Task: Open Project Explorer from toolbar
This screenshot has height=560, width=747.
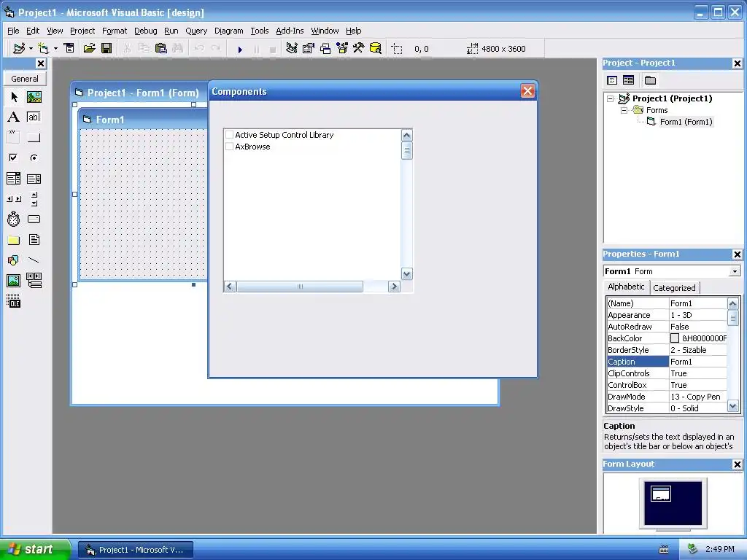Action: [x=291, y=49]
